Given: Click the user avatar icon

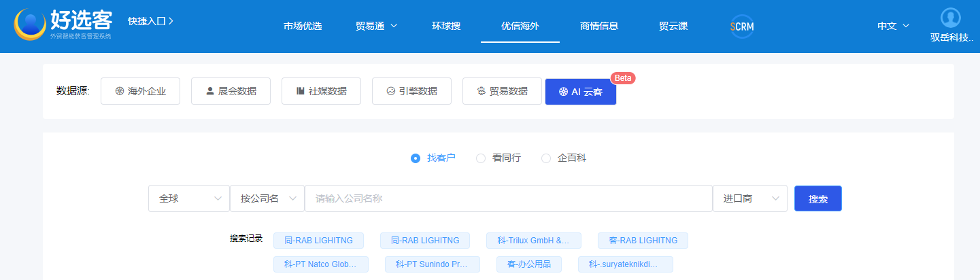Looking at the screenshot, I should [x=950, y=18].
